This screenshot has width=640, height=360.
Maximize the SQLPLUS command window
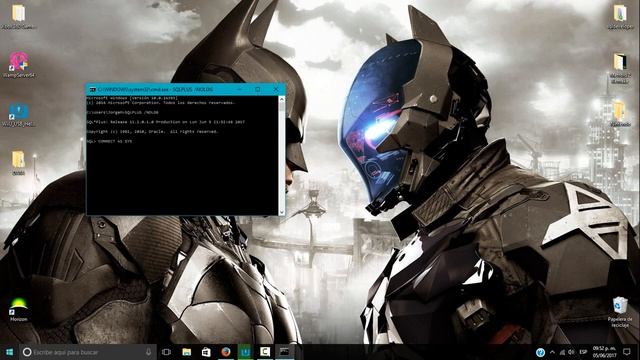258,89
